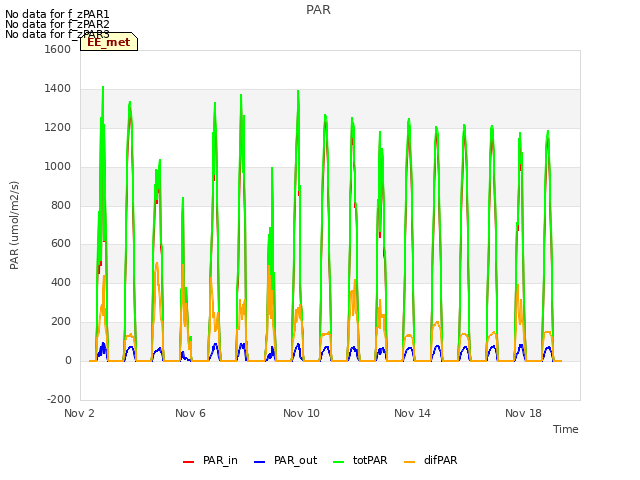The image size is (640, 480).
Task: Click the 1000 y-axis tick label
Action: tap(58, 167)
